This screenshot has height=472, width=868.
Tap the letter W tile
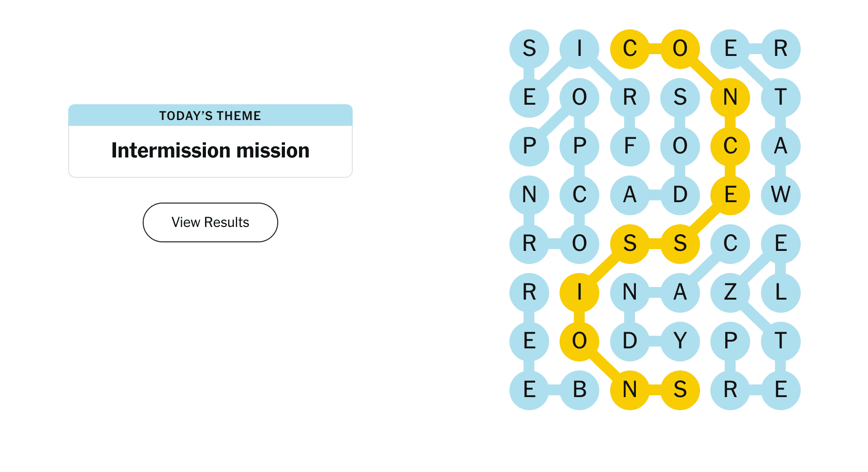pyautogui.click(x=780, y=195)
